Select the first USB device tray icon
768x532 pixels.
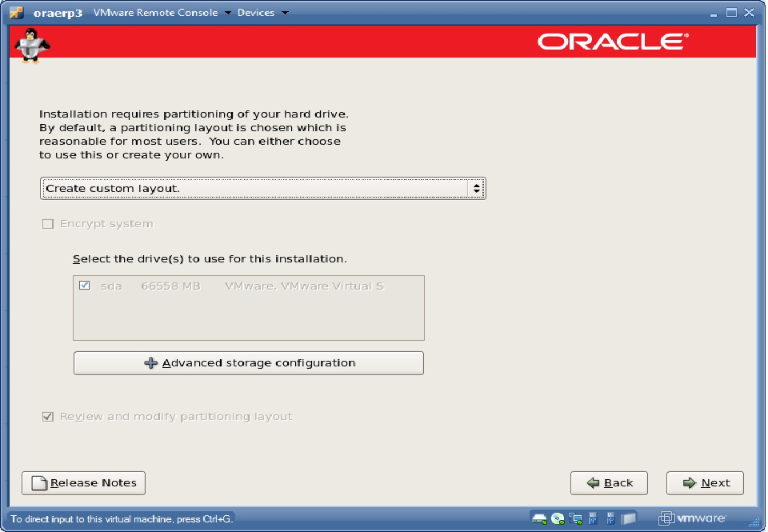click(x=592, y=518)
